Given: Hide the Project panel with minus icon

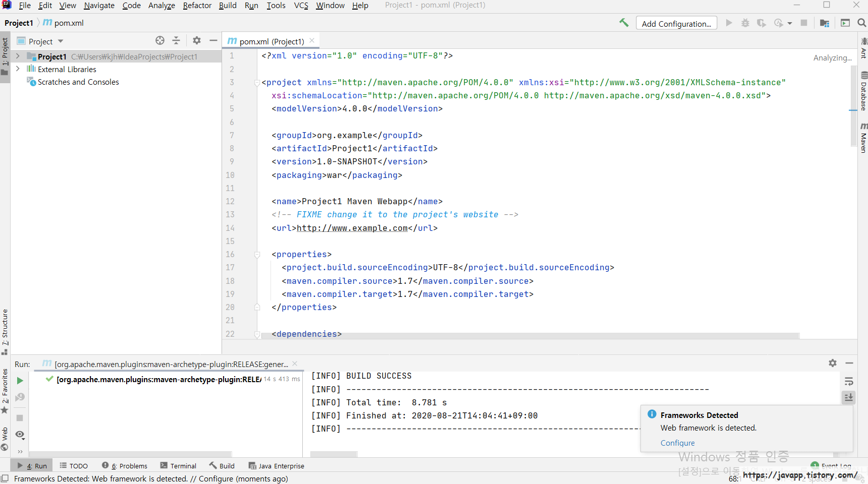Looking at the screenshot, I should pos(213,40).
